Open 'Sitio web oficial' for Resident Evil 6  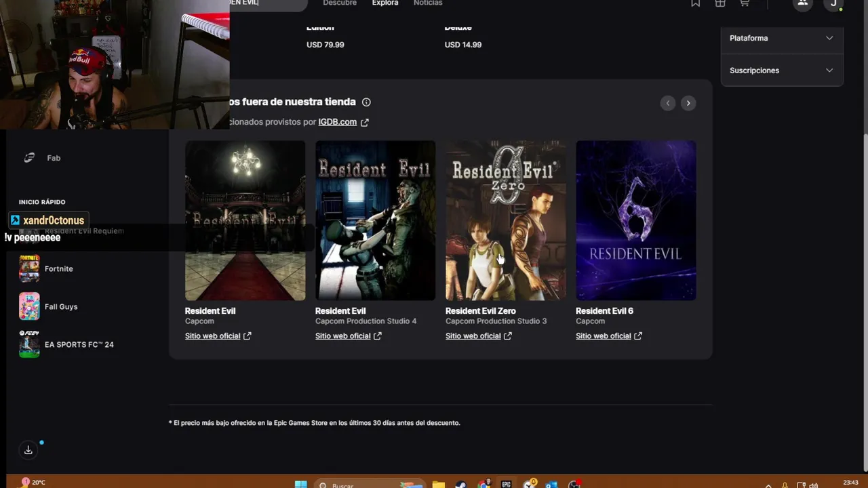click(x=608, y=336)
